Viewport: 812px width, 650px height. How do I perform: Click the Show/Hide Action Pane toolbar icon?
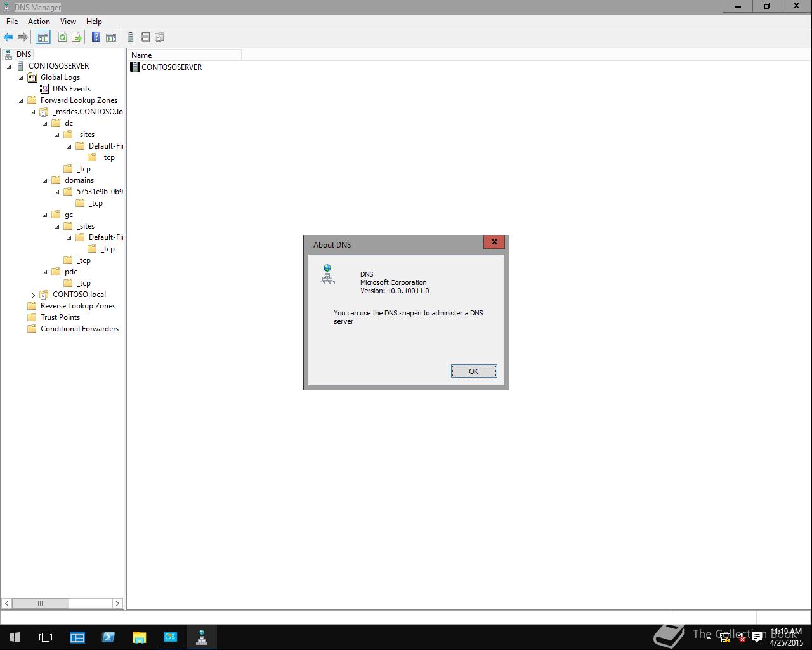(110, 37)
